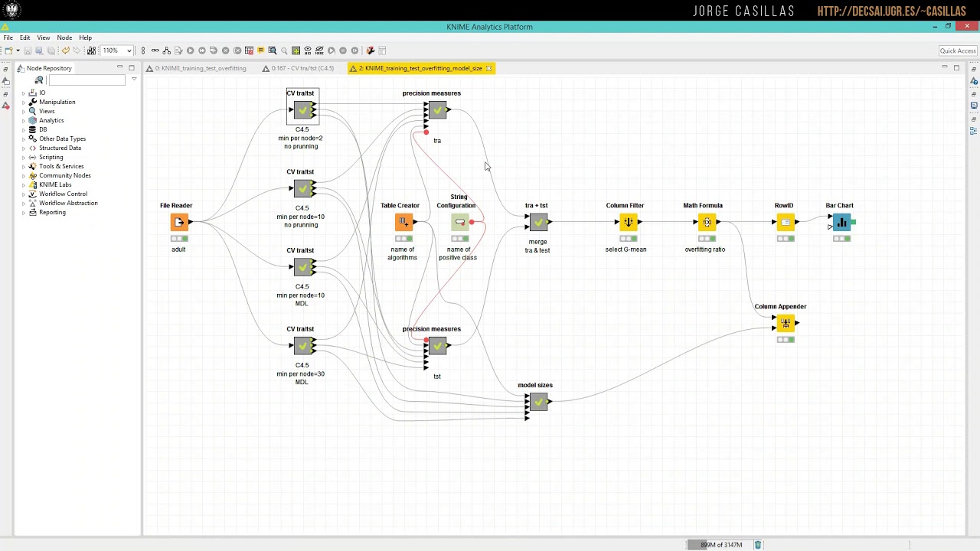
Task: Expand the Views category
Action: [x=23, y=111]
